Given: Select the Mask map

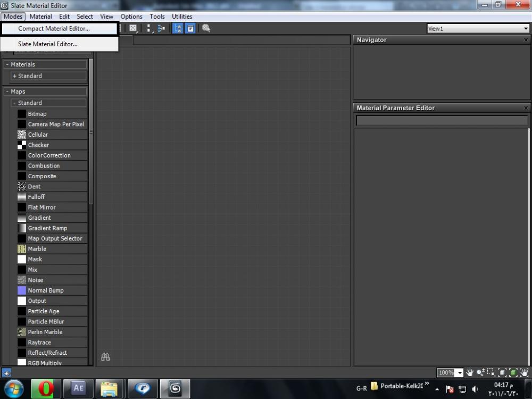Looking at the screenshot, I should pos(52,259).
